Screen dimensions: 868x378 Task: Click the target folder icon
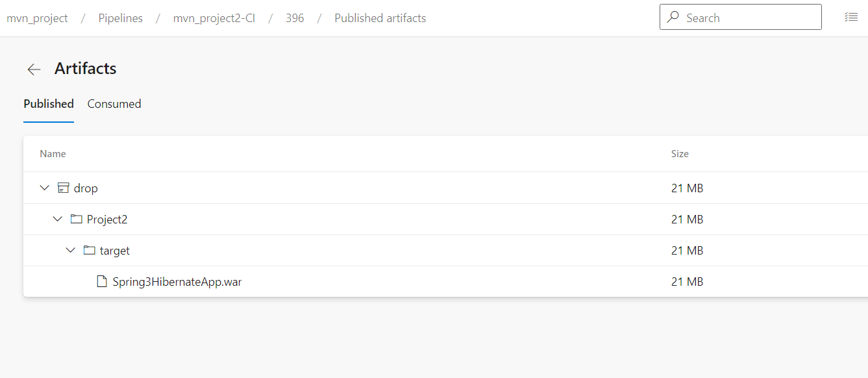click(x=89, y=251)
